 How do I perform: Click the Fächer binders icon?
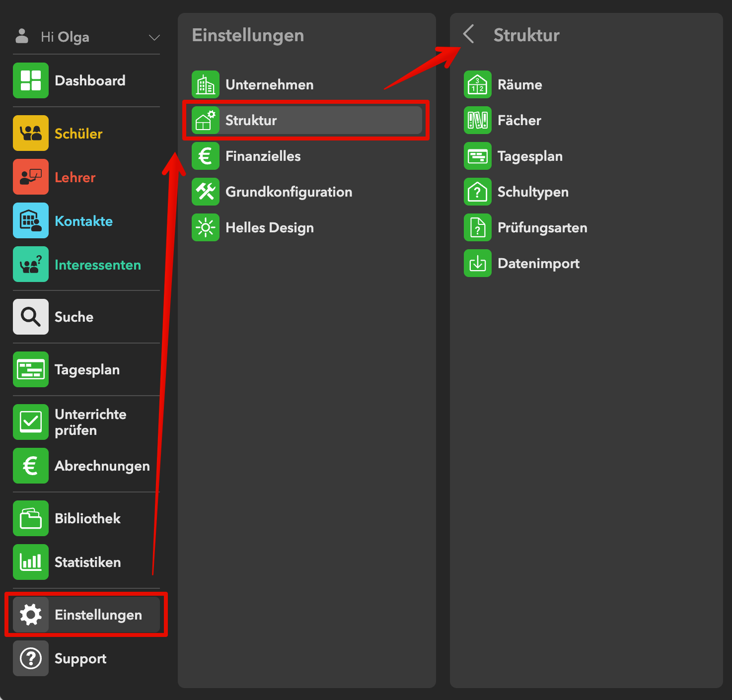(478, 120)
